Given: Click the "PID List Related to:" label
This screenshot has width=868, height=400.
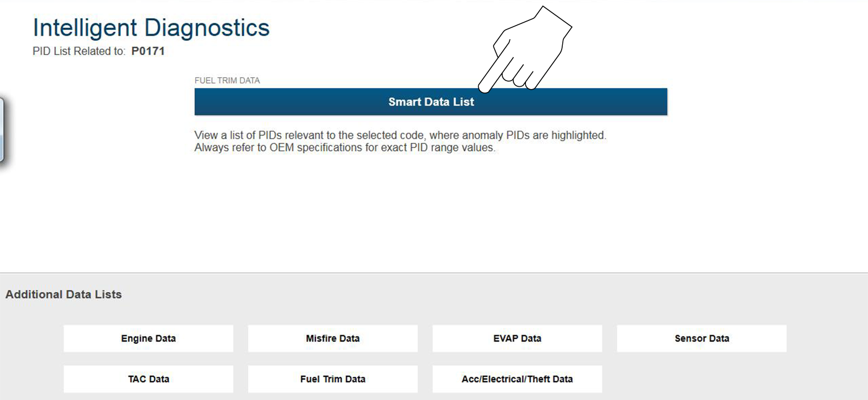Looking at the screenshot, I should point(79,52).
